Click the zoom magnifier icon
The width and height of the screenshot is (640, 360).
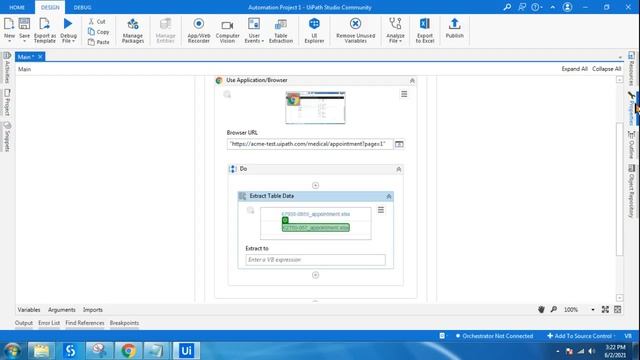point(554,309)
